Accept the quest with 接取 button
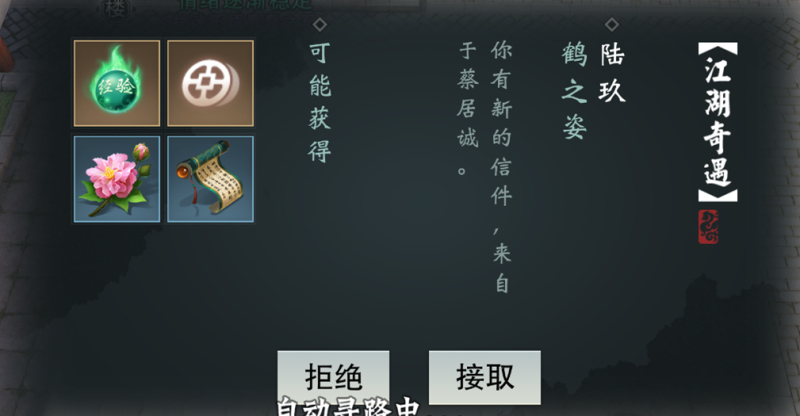Image resolution: width=800 pixels, height=416 pixels. point(485,377)
